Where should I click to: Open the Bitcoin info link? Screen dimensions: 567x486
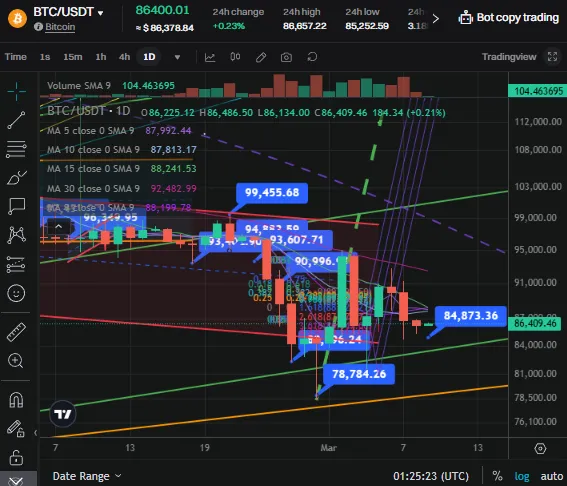point(60,27)
